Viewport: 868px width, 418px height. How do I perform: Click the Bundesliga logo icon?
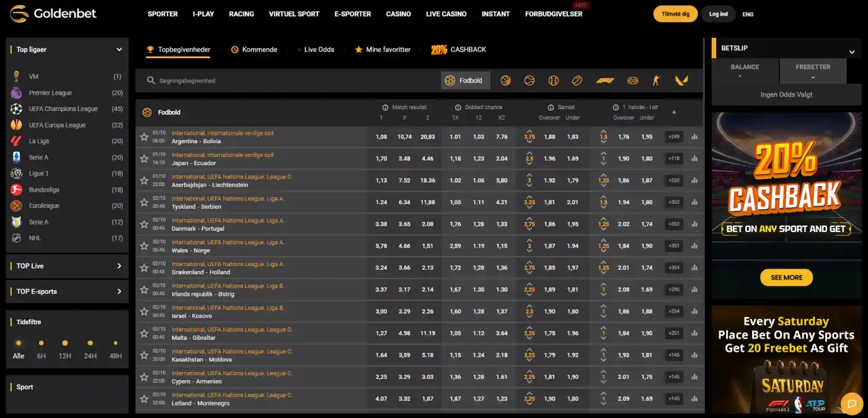pyautogui.click(x=16, y=190)
